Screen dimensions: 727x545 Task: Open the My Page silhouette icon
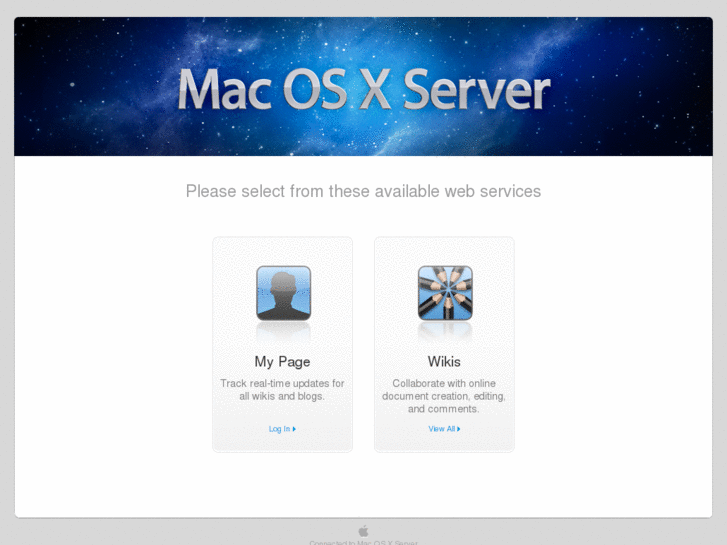pyautogui.click(x=283, y=293)
